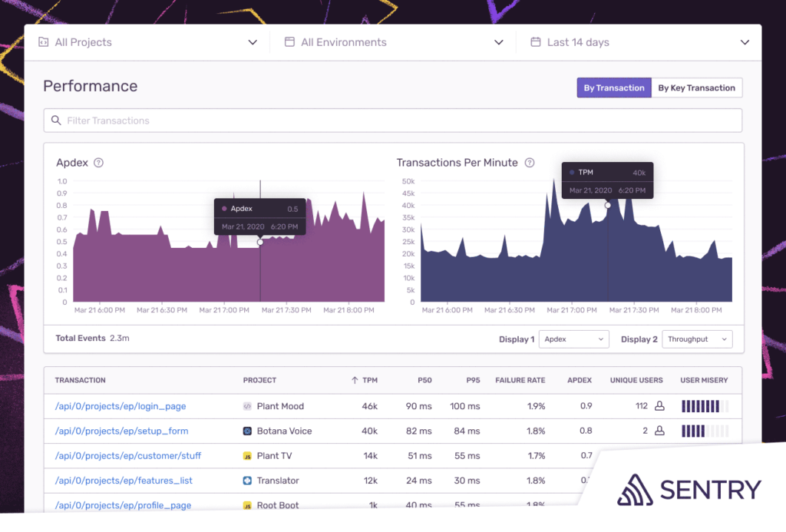Open the login_page transaction link
This screenshot has width=786, height=532.
pos(123,407)
